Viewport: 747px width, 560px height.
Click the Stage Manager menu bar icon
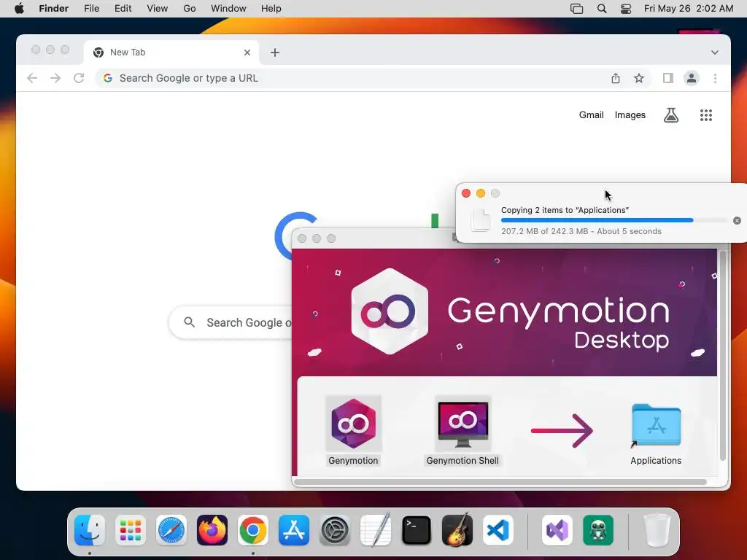click(576, 9)
